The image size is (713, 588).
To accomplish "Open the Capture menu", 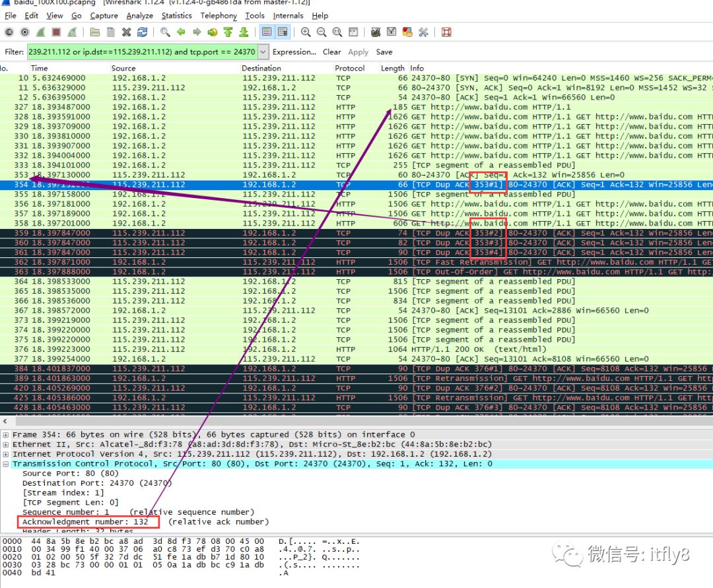I will [x=104, y=16].
